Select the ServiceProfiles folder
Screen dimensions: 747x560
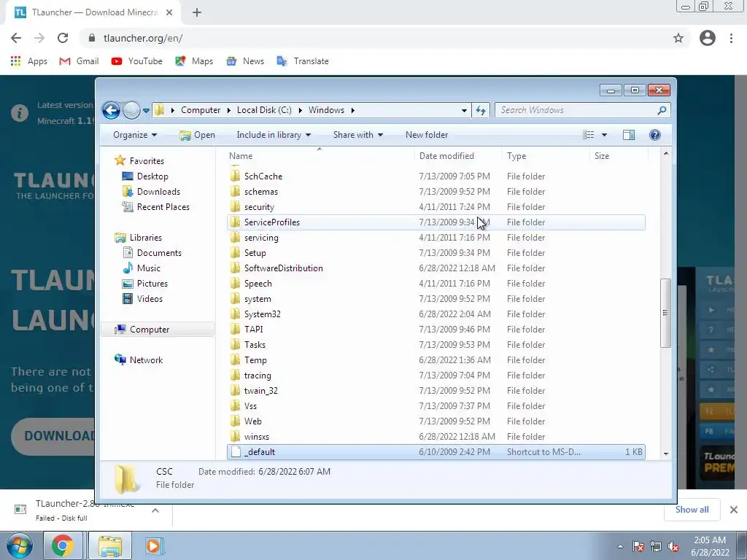[x=436, y=222]
